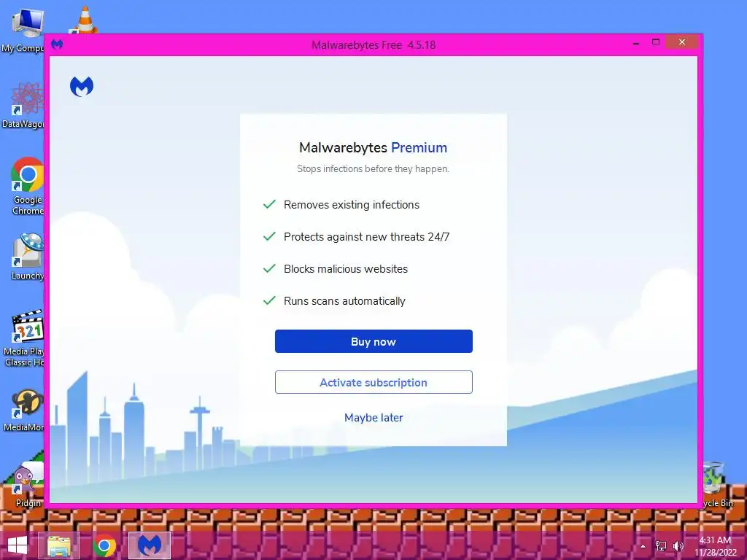The height and width of the screenshot is (560, 747).
Task: Open network status tray icon
Action: (x=661, y=546)
